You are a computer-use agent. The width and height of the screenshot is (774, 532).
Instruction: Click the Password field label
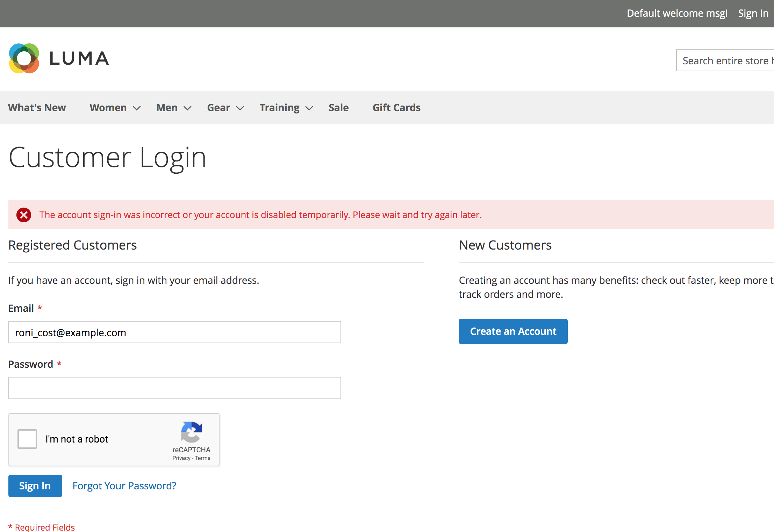(x=31, y=364)
